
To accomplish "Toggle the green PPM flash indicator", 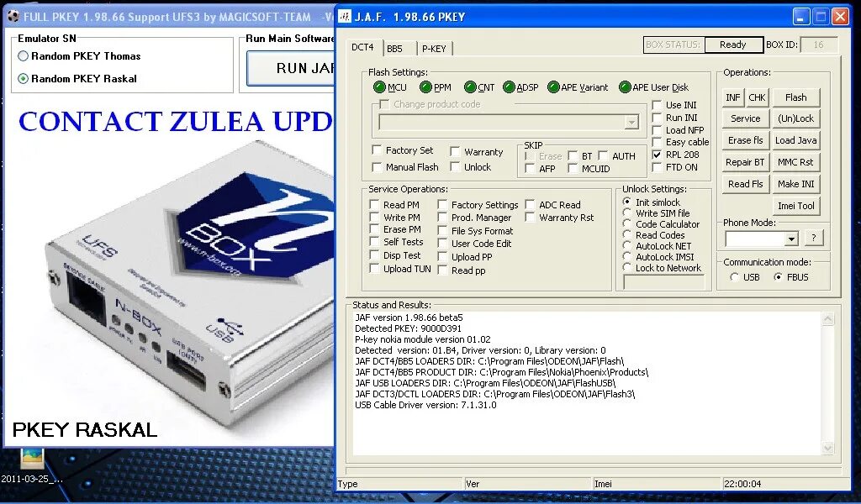I will (x=425, y=87).
